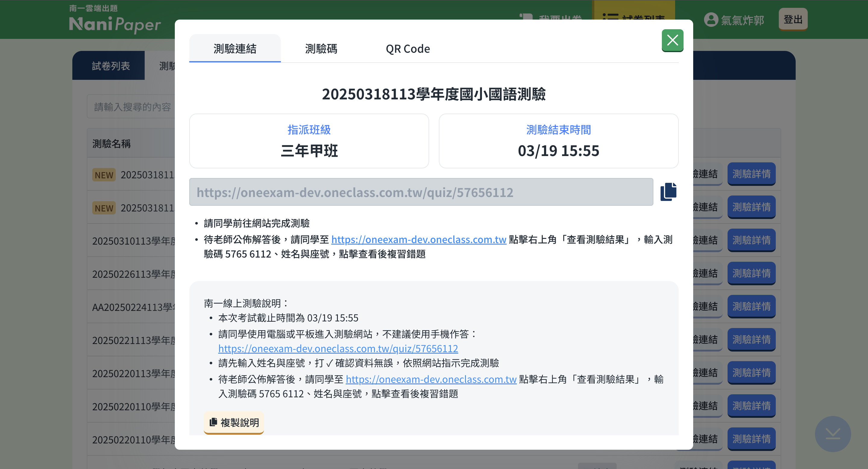Screen dimensions: 868x469
Task: Click 氣氣炸郭 username
Action: click(x=742, y=20)
